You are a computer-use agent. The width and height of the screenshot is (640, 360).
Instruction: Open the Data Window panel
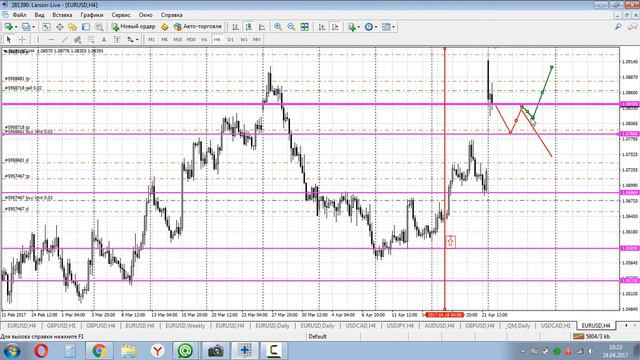[60, 27]
